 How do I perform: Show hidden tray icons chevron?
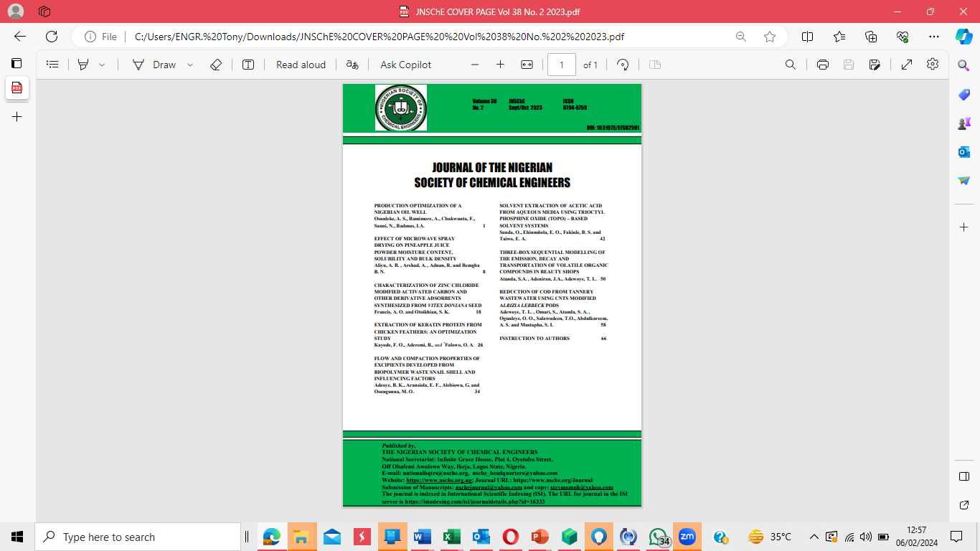(814, 537)
